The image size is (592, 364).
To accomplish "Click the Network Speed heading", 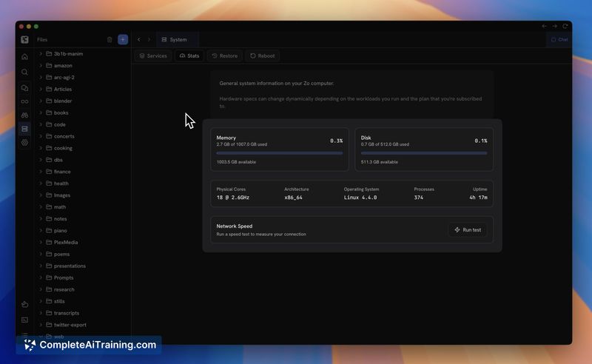I will click(x=235, y=226).
